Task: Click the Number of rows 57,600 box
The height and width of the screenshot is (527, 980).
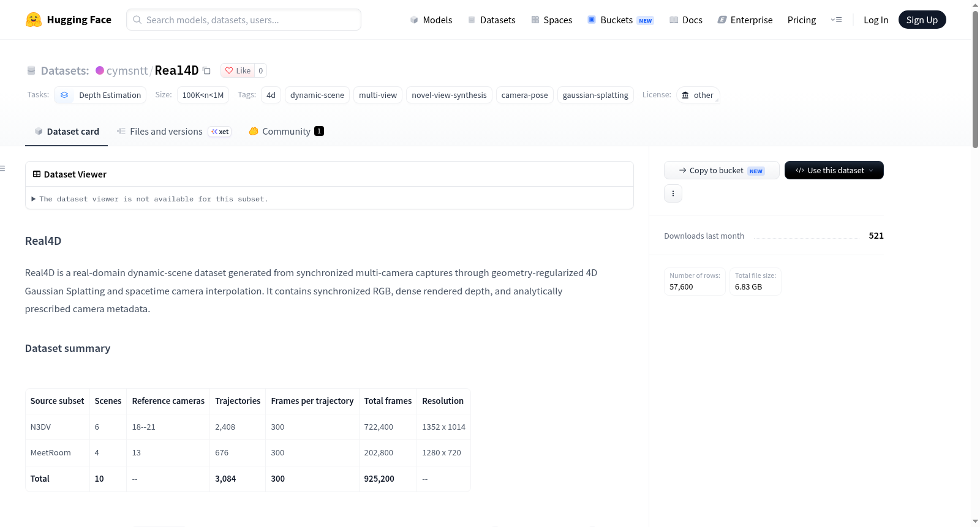Action: pyautogui.click(x=695, y=282)
